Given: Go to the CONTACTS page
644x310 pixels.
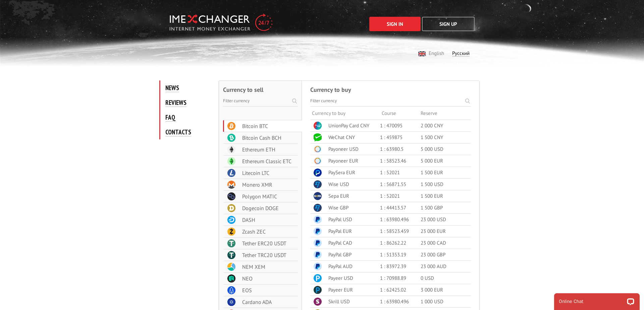Looking at the screenshot, I should click(x=178, y=132).
